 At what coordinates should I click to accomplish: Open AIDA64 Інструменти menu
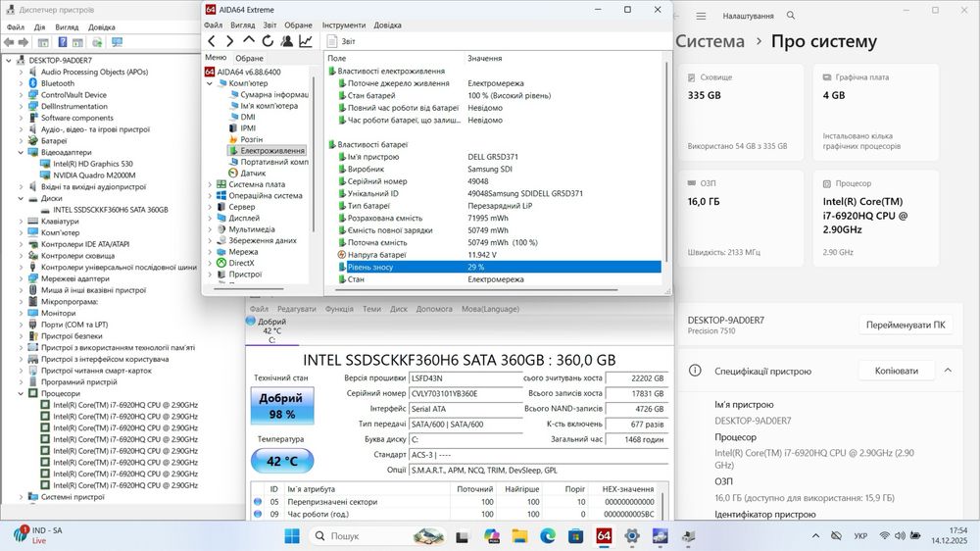344,25
